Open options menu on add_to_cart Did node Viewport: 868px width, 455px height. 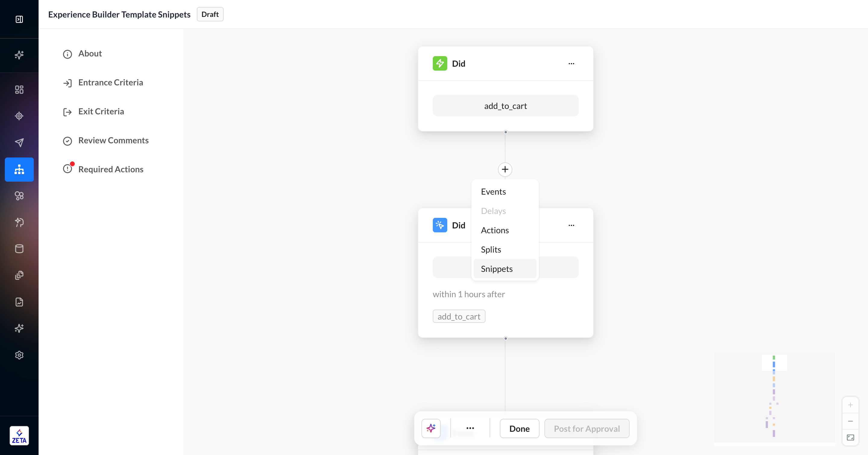(x=571, y=63)
